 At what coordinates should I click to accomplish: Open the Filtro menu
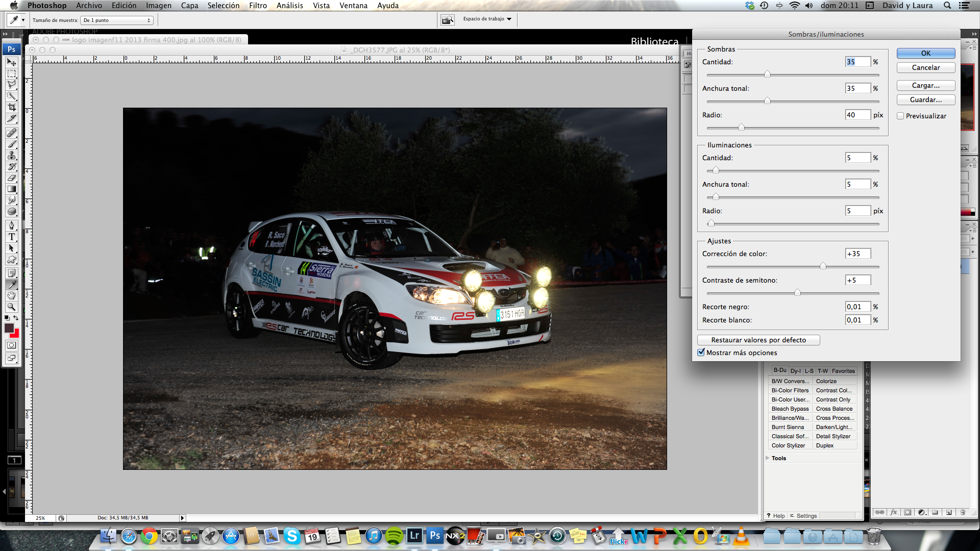point(258,6)
